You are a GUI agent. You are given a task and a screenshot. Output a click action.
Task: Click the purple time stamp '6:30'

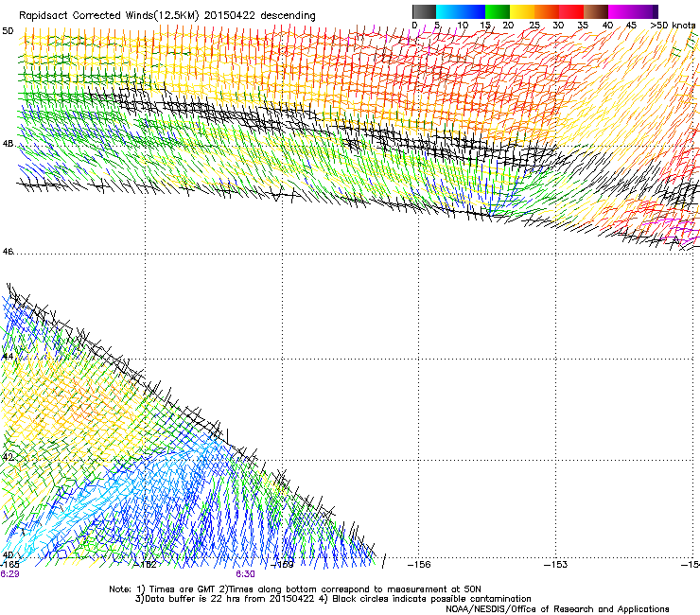pyautogui.click(x=246, y=574)
